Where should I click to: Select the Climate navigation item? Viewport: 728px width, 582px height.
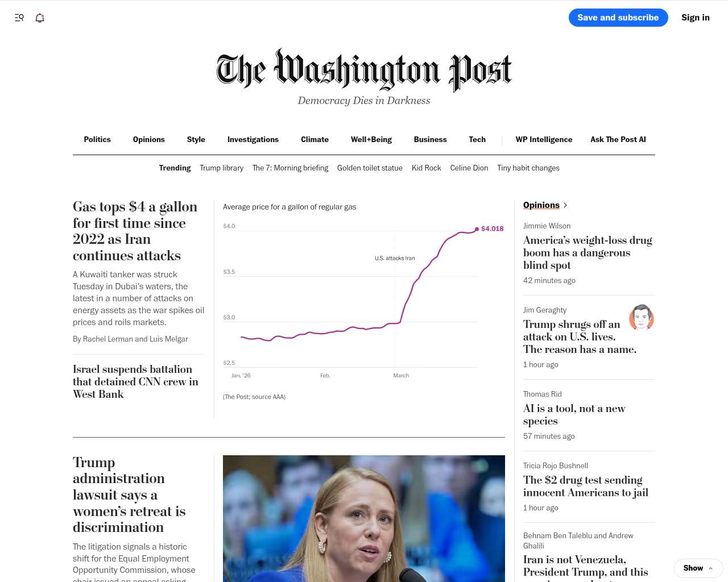pos(315,139)
